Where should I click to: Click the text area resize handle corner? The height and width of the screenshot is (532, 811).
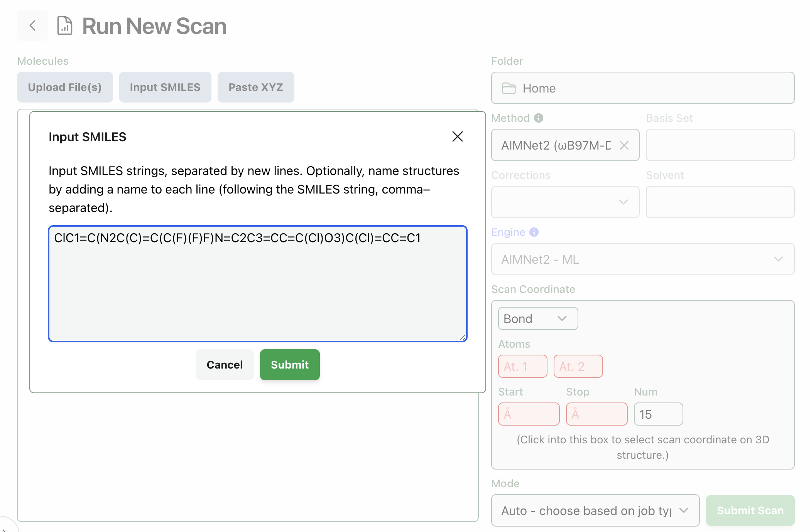click(463, 337)
